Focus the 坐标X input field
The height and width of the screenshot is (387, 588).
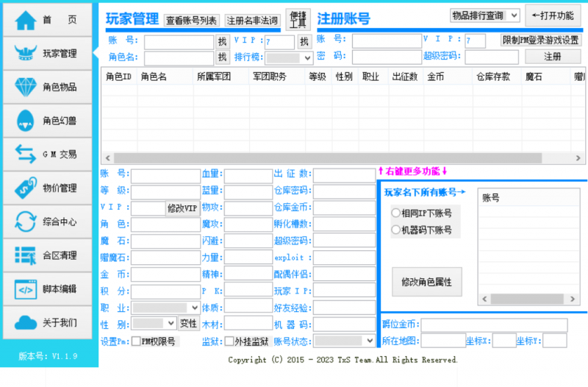click(x=504, y=341)
